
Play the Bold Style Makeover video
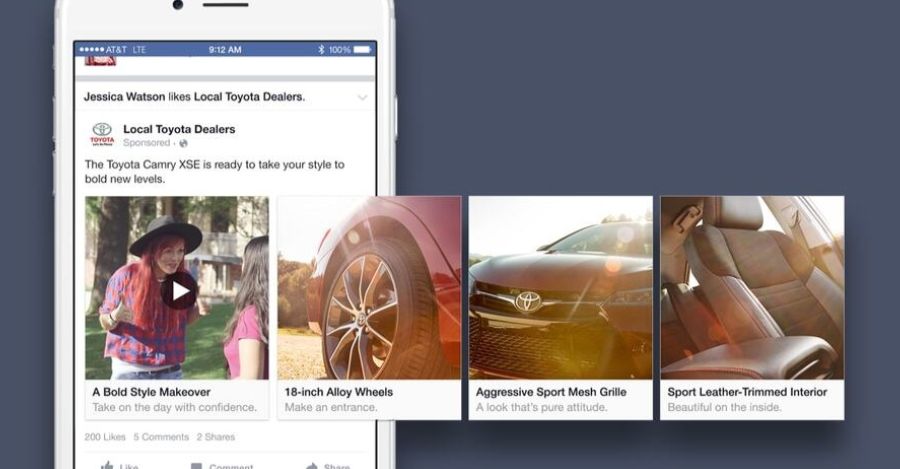180,291
